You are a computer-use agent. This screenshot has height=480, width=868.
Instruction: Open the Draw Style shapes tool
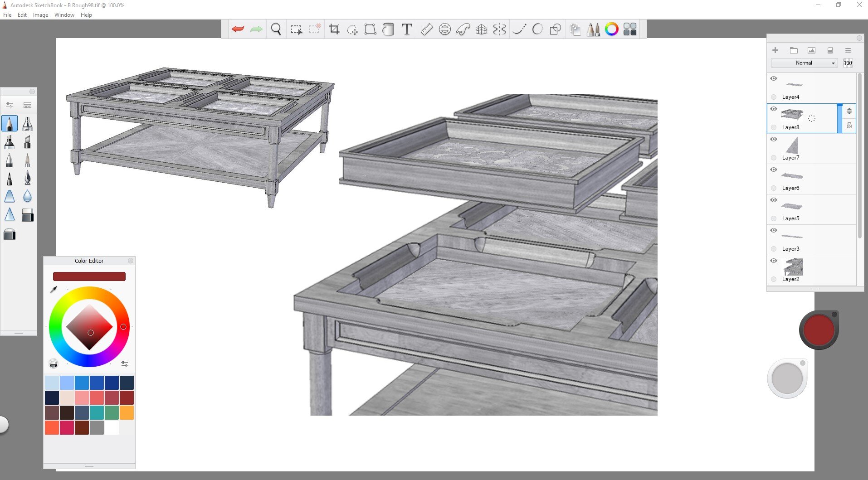click(x=556, y=29)
